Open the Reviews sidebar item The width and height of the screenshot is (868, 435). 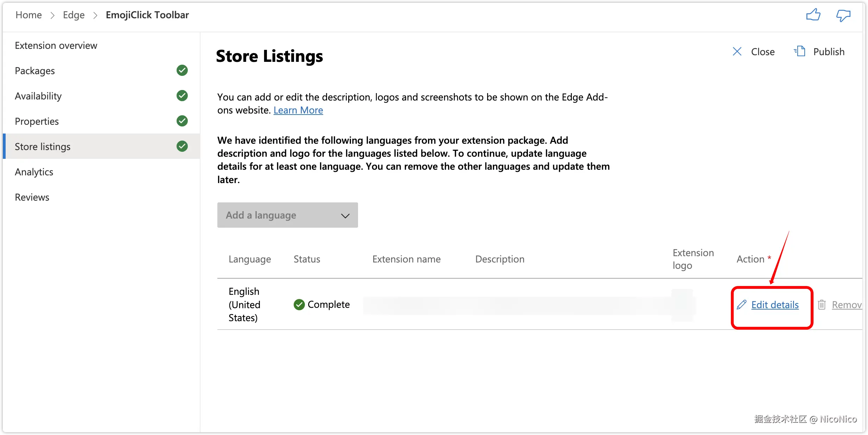(32, 197)
